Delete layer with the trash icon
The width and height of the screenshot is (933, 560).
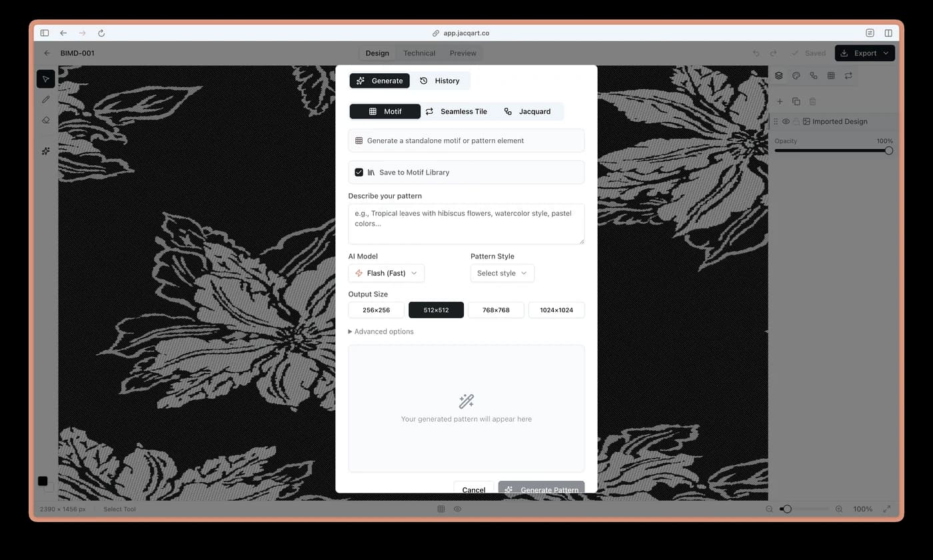click(x=812, y=101)
